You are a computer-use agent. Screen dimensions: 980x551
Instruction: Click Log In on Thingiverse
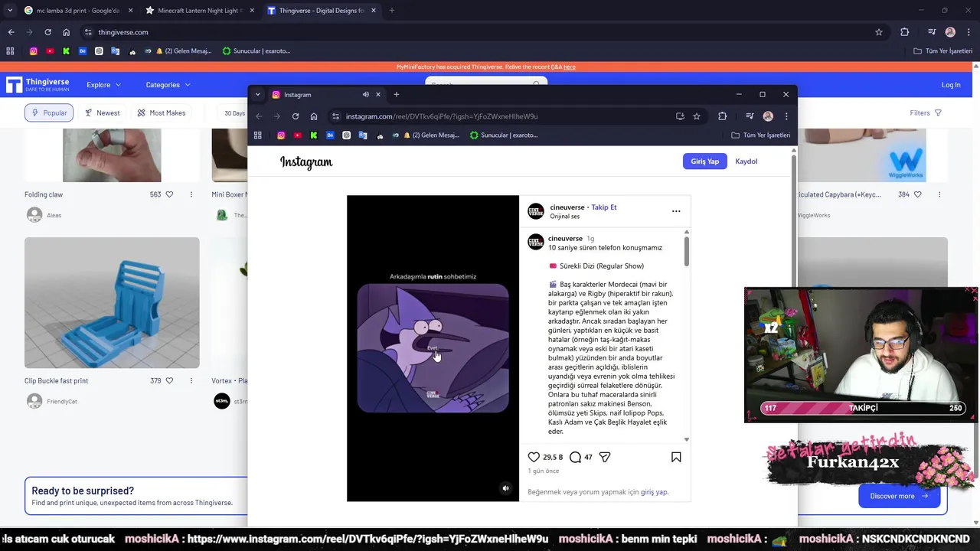tap(951, 85)
